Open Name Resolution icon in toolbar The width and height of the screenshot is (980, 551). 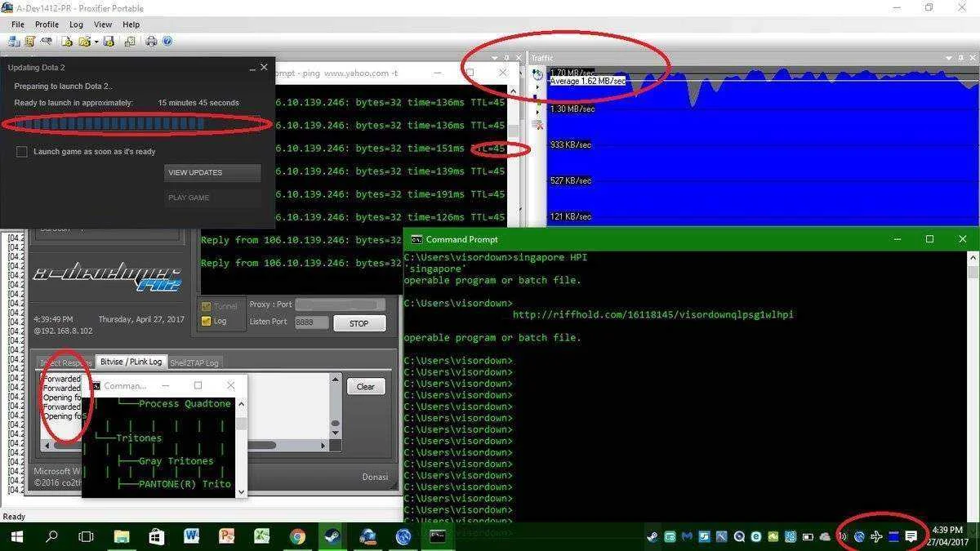point(47,41)
